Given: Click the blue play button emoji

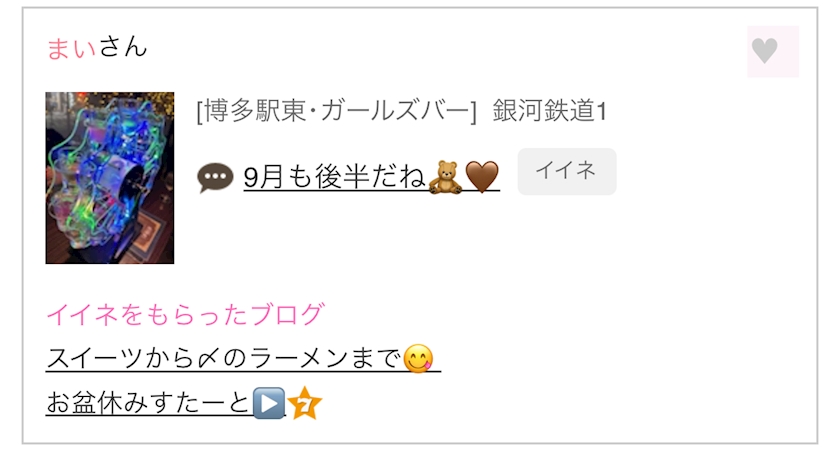Looking at the screenshot, I should [x=268, y=403].
